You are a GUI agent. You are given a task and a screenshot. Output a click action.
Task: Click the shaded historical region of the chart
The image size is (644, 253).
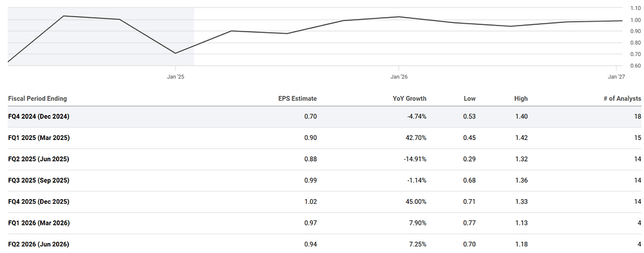pyautogui.click(x=101, y=37)
